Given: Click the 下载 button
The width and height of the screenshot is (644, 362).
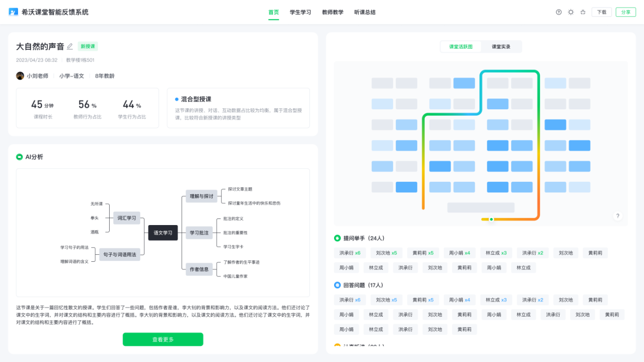Looking at the screenshot, I should [x=602, y=12].
